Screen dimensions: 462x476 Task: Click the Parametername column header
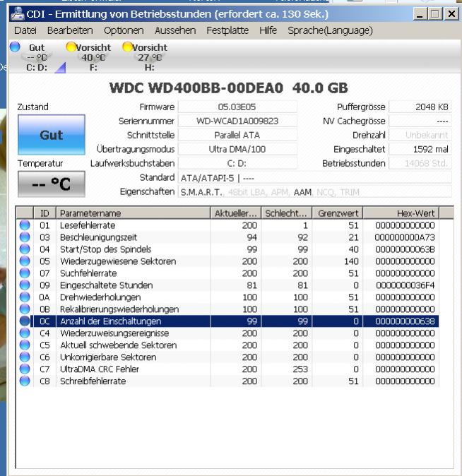coord(133,213)
